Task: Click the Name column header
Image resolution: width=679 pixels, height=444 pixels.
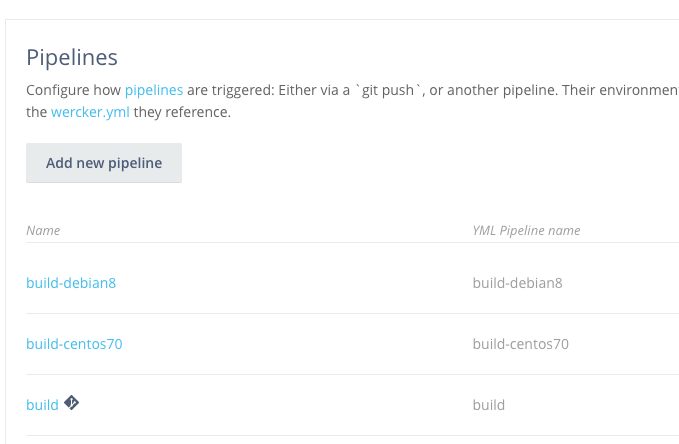Action: [43, 230]
